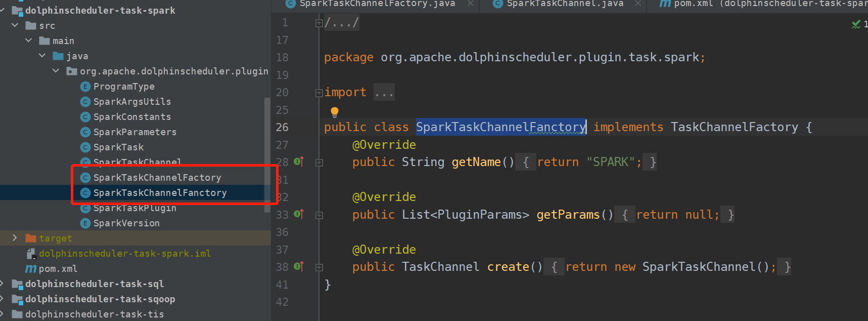Click the java source folder icon
Viewport: 868px width, 321px height.
point(58,56)
